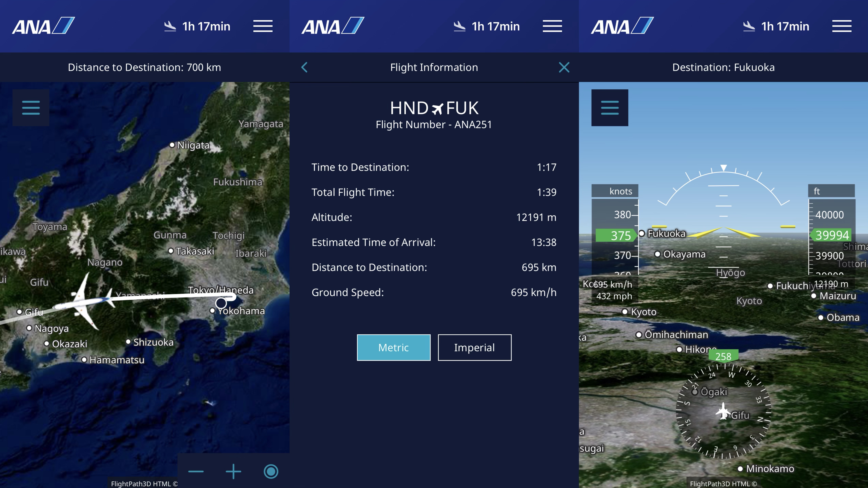868x488 pixels.
Task: Click the Flight Number - ANA251 text
Action: (x=434, y=125)
